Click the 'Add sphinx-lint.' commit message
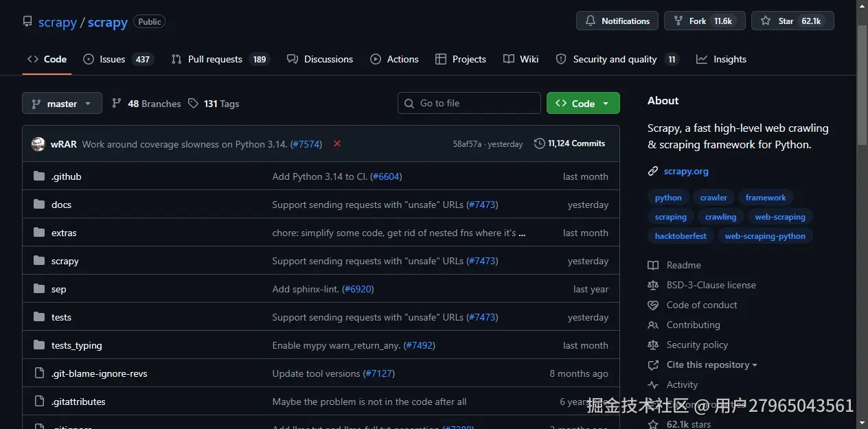 [x=306, y=289]
